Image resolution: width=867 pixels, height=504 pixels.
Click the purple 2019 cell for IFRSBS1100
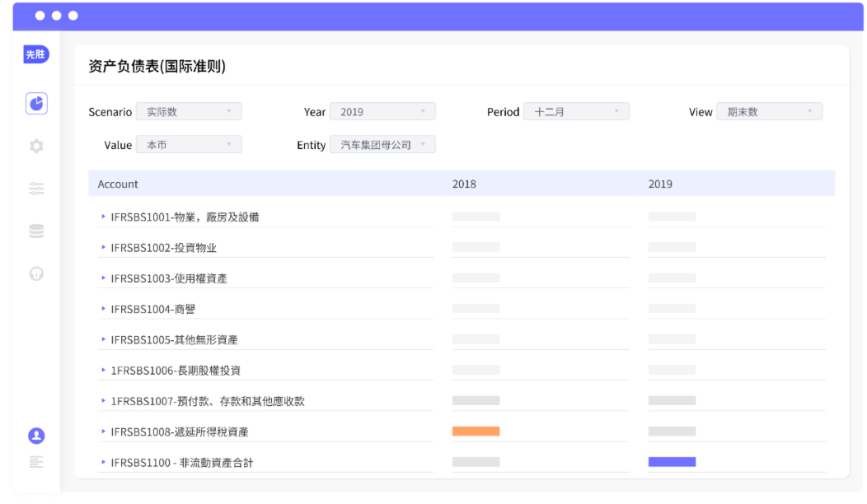pos(672,462)
